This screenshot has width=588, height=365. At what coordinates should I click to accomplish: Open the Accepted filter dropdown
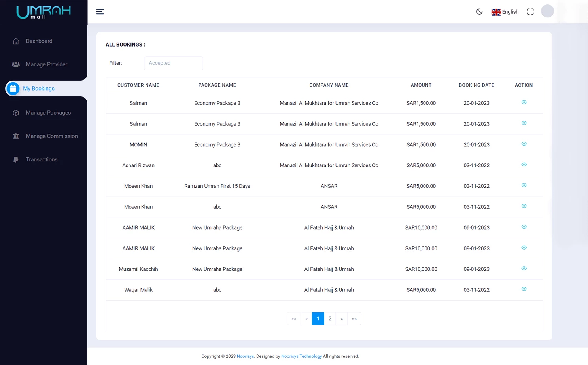pyautogui.click(x=173, y=63)
